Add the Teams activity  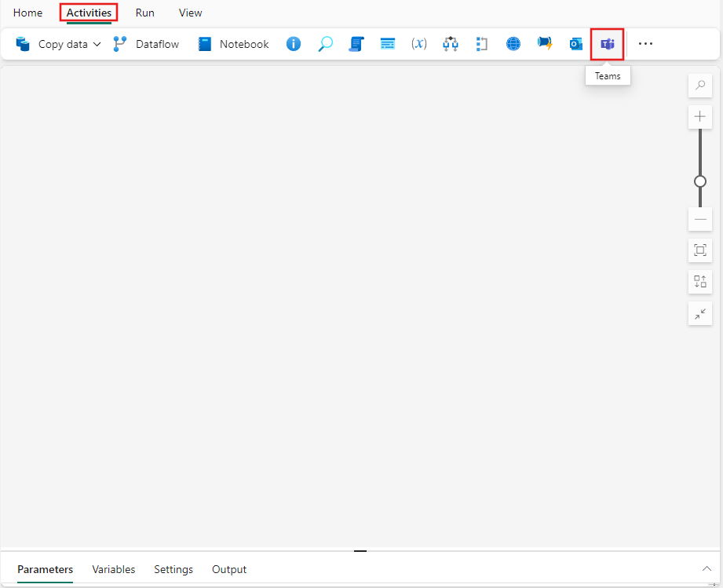608,44
